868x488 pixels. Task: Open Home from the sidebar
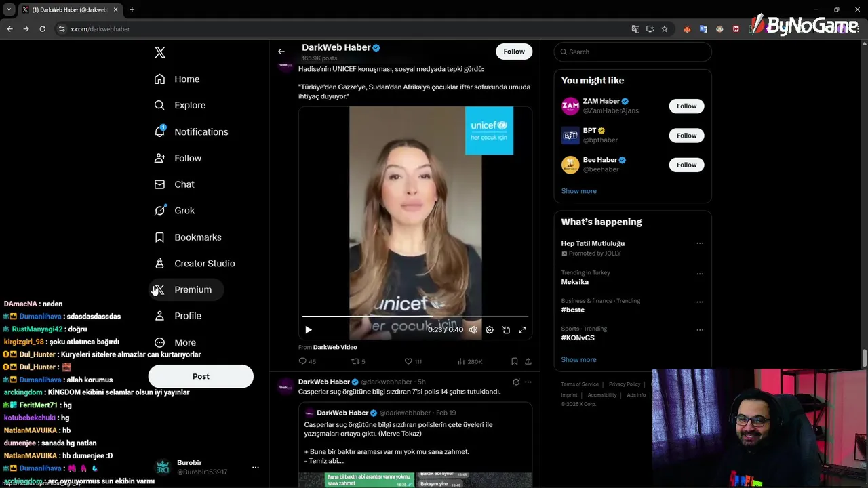pos(177,79)
